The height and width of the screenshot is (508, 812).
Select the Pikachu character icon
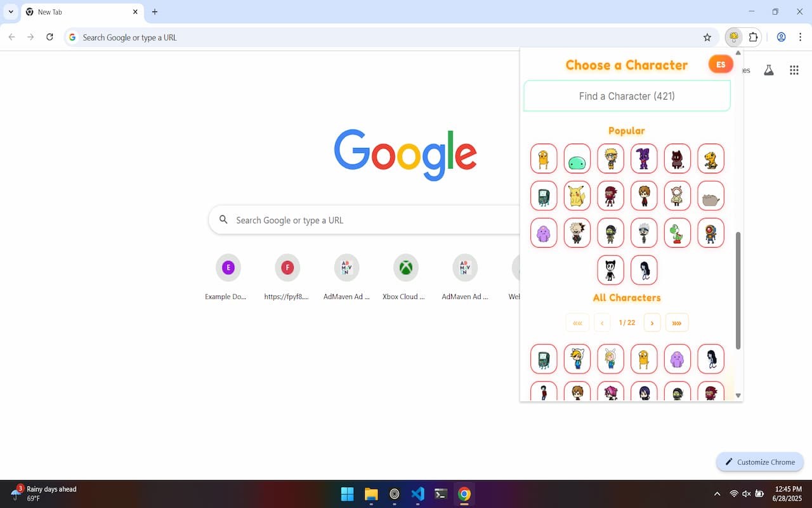tap(577, 196)
